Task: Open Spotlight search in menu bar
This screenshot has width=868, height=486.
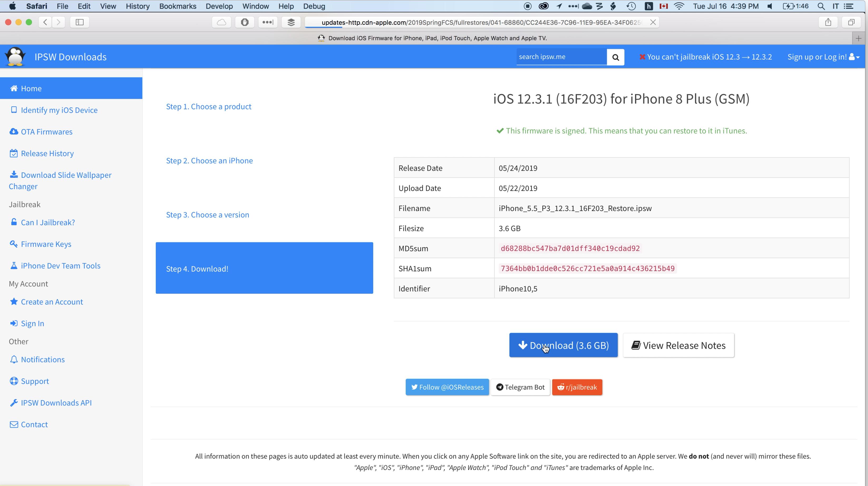Action: [x=821, y=6]
